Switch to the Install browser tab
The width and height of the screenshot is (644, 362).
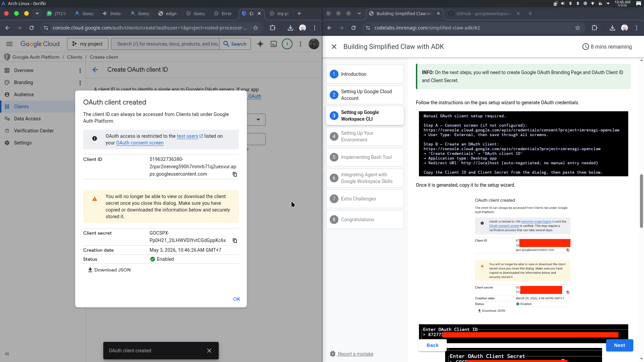tap(112, 13)
